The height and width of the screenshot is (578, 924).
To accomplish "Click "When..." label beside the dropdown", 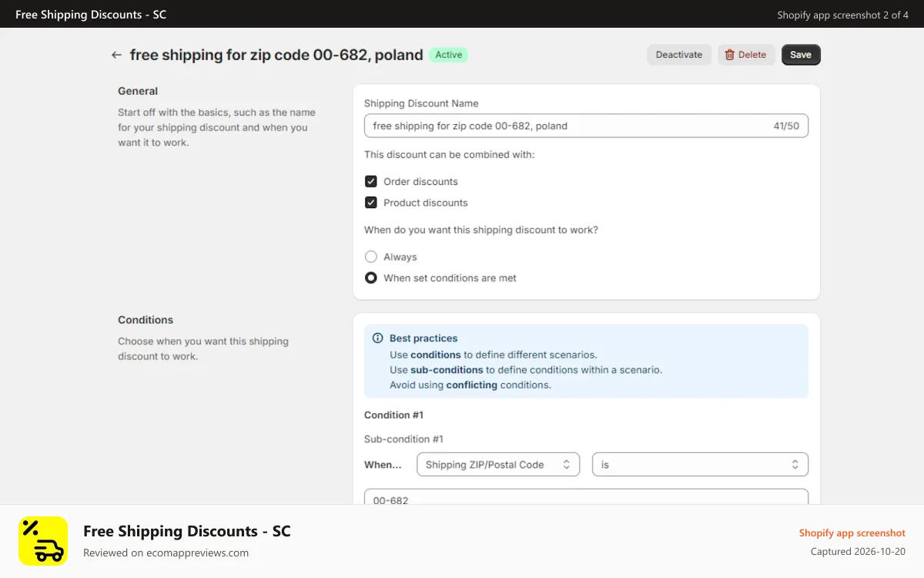I will tap(383, 465).
